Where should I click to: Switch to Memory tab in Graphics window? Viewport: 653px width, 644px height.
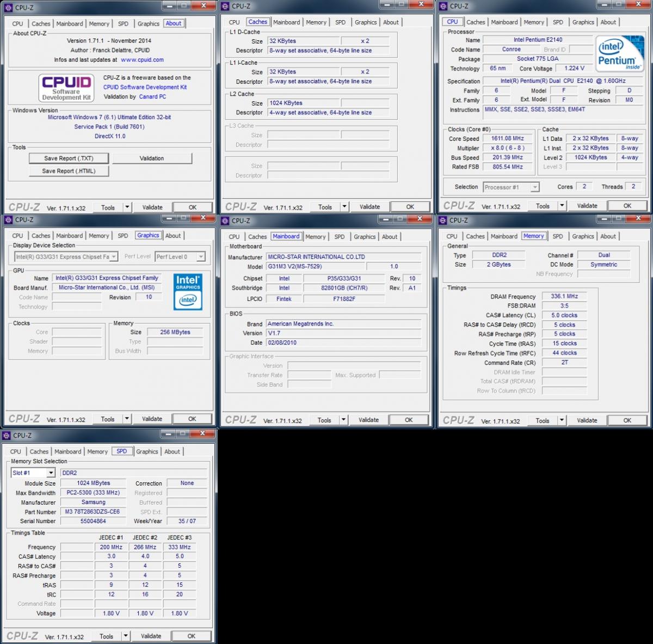(x=99, y=236)
